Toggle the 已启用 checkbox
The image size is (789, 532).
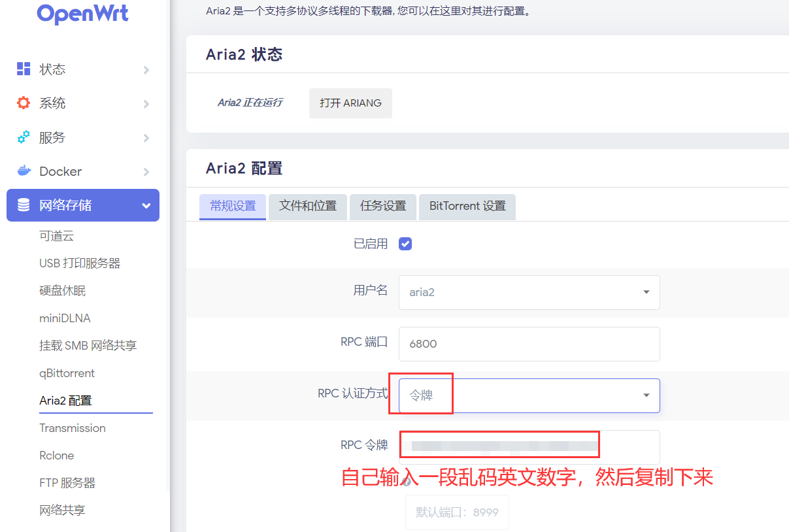pyautogui.click(x=405, y=244)
